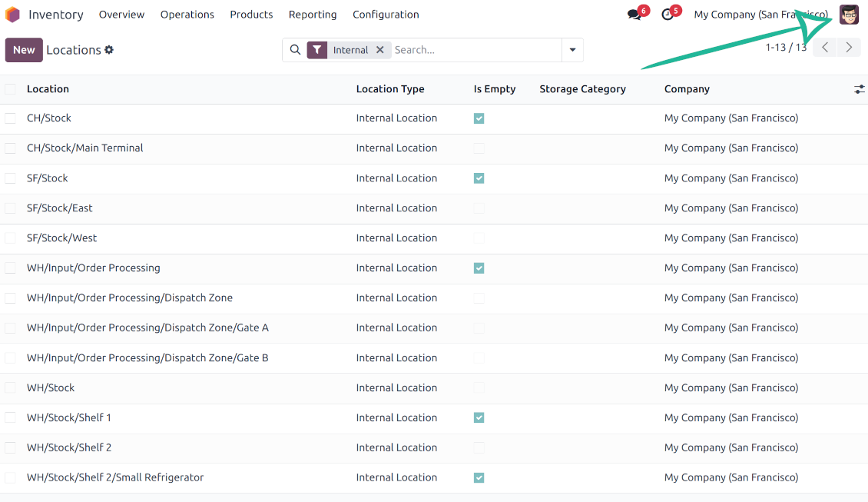The height and width of the screenshot is (502, 868).
Task: Open the activities clock icon
Action: (667, 15)
